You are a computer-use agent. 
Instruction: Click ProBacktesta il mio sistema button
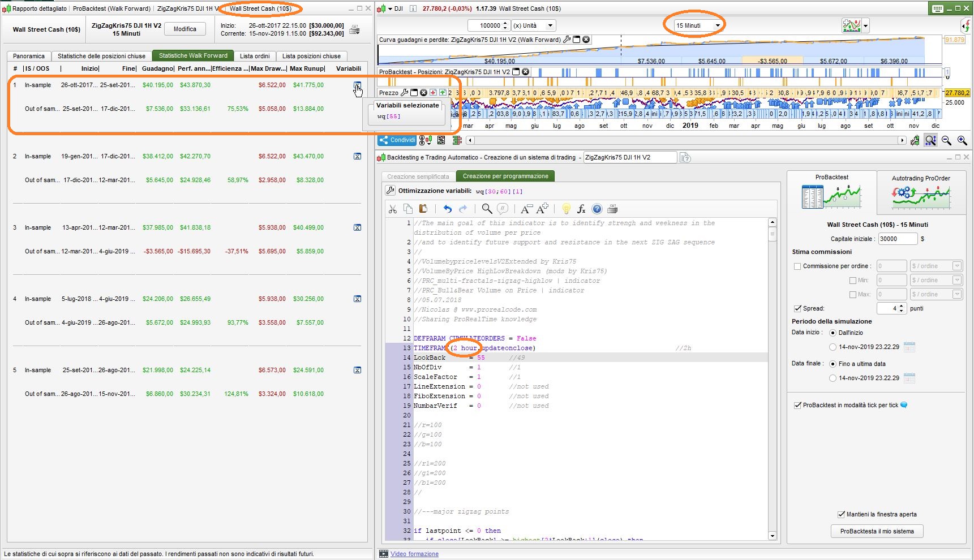[x=877, y=531]
